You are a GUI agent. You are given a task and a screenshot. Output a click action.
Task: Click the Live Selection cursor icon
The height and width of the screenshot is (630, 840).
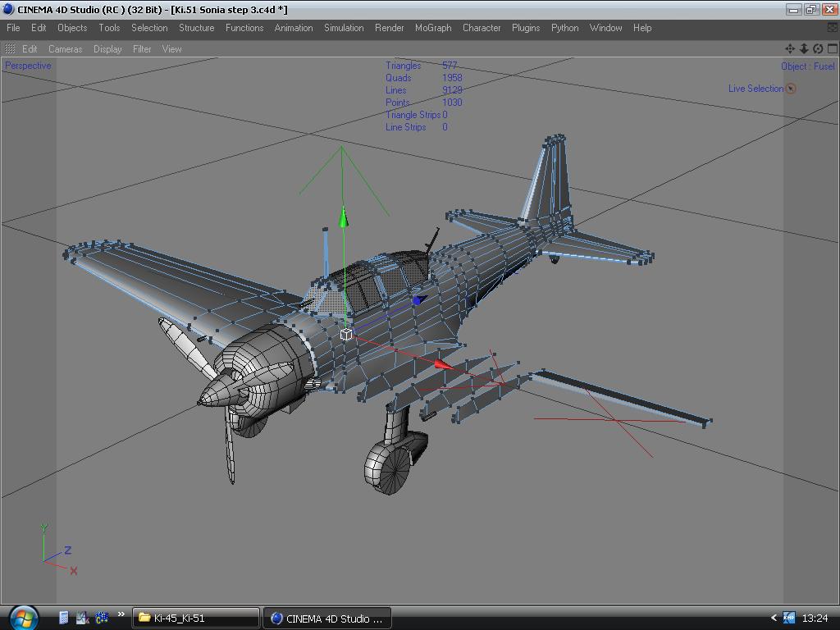coord(791,89)
